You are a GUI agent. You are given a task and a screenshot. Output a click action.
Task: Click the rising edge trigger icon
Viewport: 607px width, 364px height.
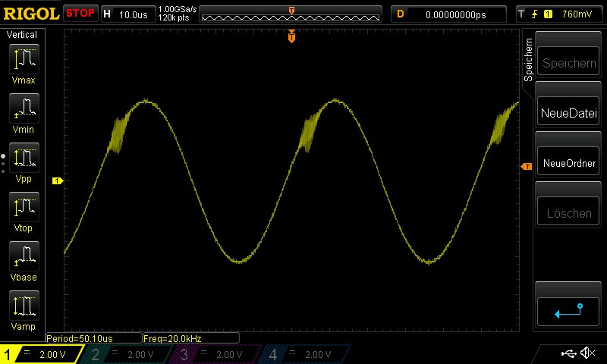535,14
